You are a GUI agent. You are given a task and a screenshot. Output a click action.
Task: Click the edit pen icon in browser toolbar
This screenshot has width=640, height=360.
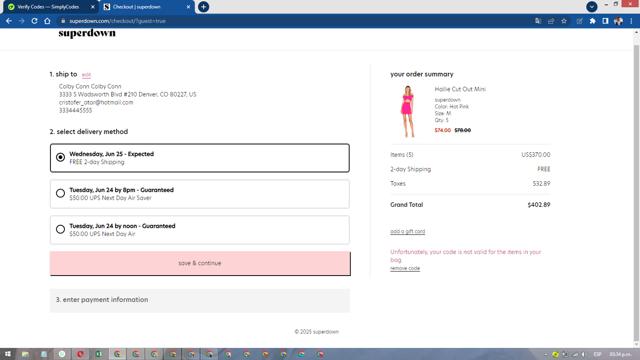click(579, 21)
